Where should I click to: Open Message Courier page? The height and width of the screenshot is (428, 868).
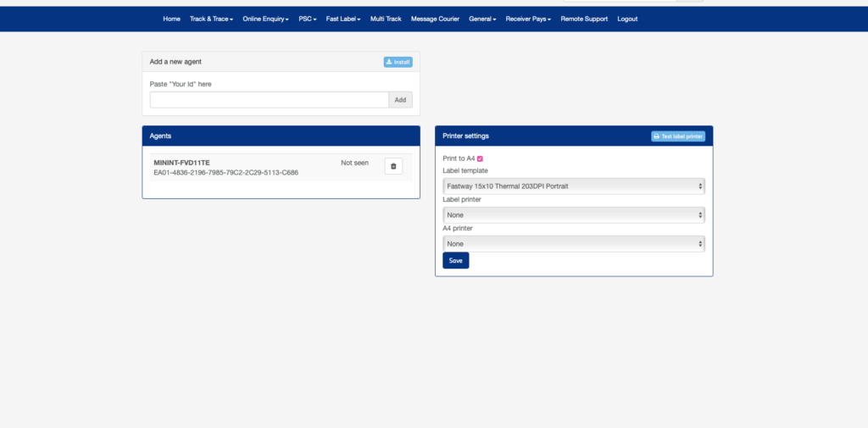click(x=435, y=19)
